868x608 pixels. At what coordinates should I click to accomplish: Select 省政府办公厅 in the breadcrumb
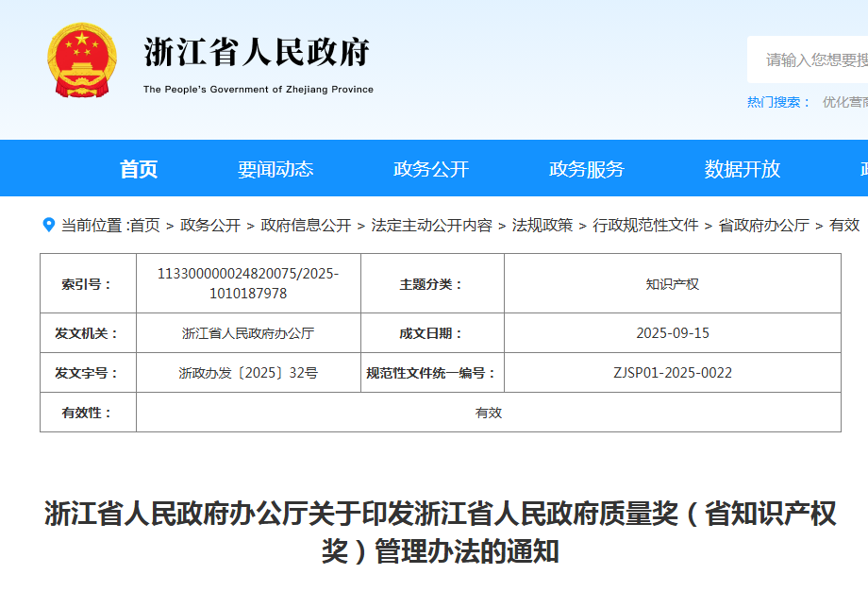pyautogui.click(x=764, y=225)
